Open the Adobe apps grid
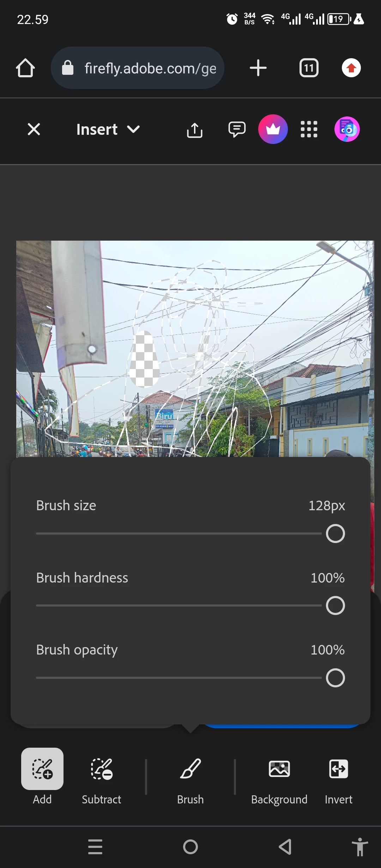This screenshot has width=381, height=868. pos(309,129)
